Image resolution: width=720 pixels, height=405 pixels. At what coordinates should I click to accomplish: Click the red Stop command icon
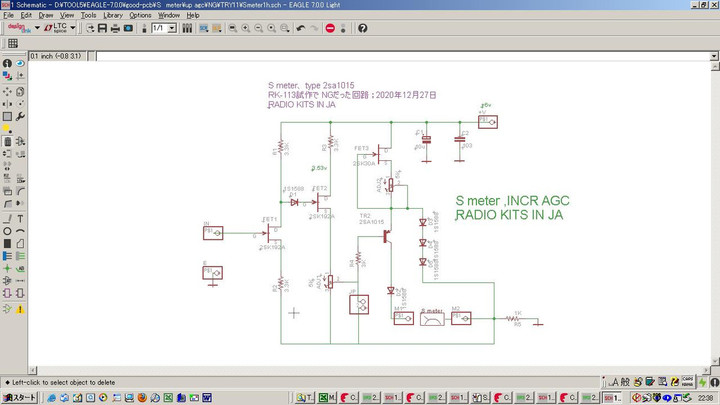pyautogui.click(x=331, y=28)
